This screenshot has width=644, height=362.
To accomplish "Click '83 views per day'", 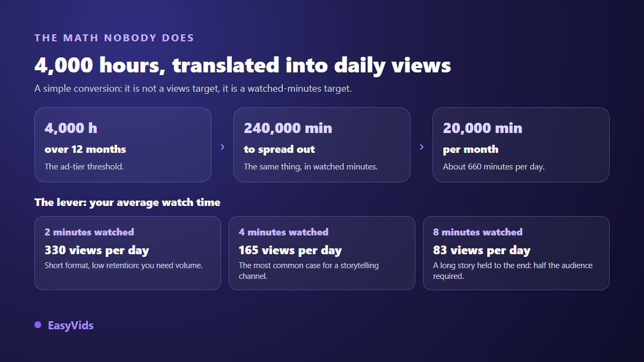I will pyautogui.click(x=482, y=250).
